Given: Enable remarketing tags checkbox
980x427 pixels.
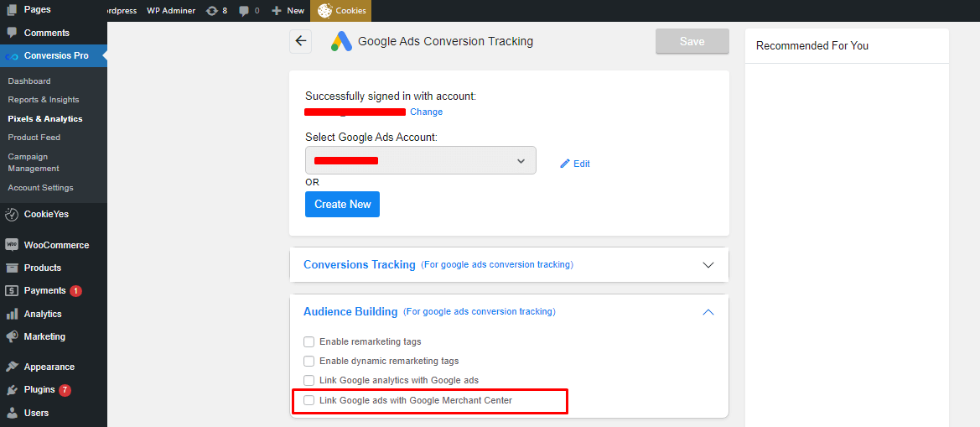Looking at the screenshot, I should pyautogui.click(x=309, y=342).
